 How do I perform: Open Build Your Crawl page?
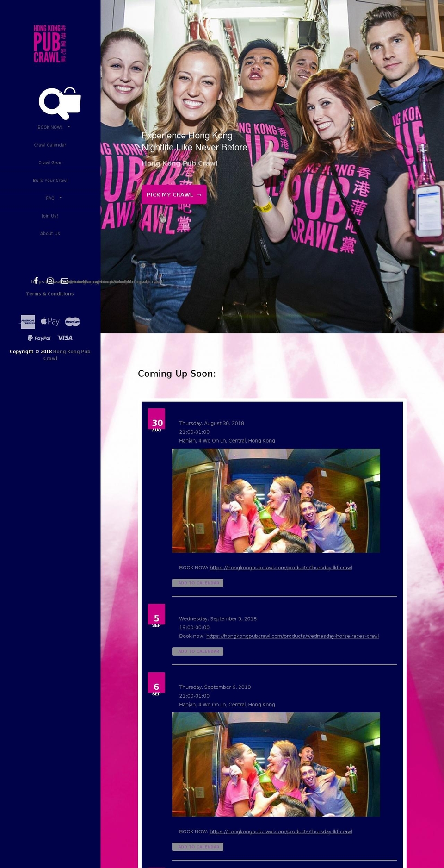(50, 181)
